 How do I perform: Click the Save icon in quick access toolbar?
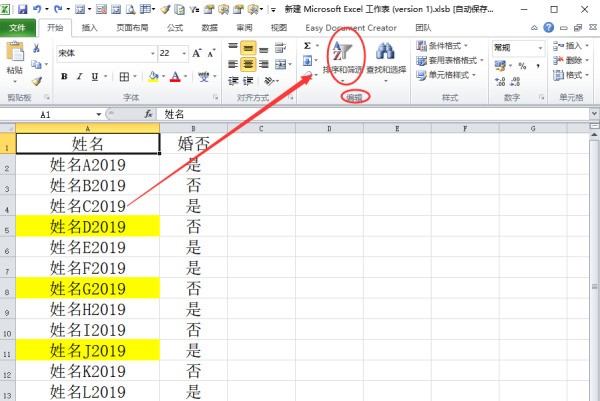click(x=23, y=9)
